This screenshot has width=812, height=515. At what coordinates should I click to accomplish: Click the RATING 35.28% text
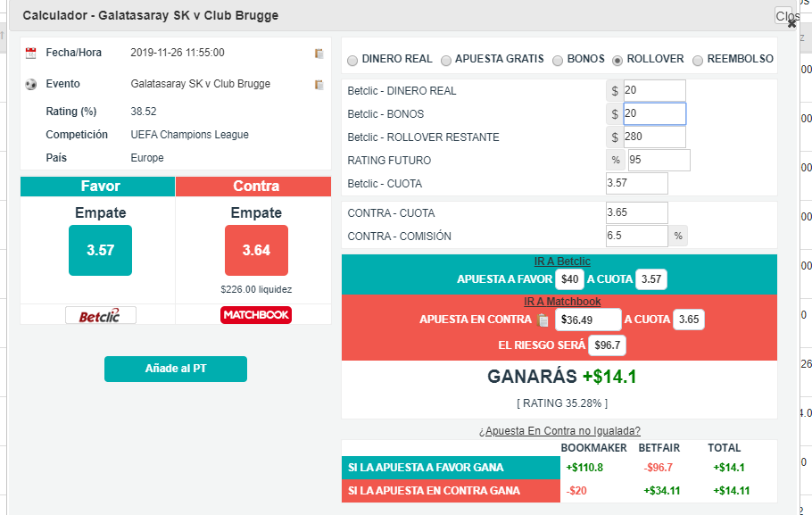[x=562, y=403]
